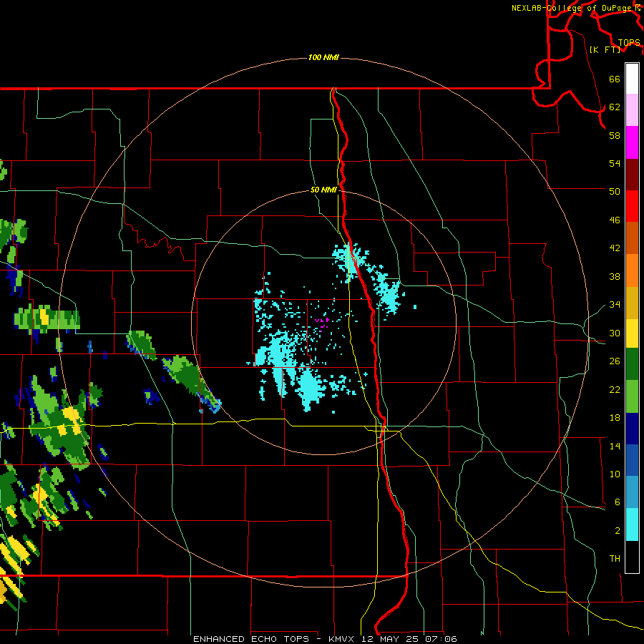Click the 14 legend scale value
This screenshot has height=644, width=644.
coord(615,446)
